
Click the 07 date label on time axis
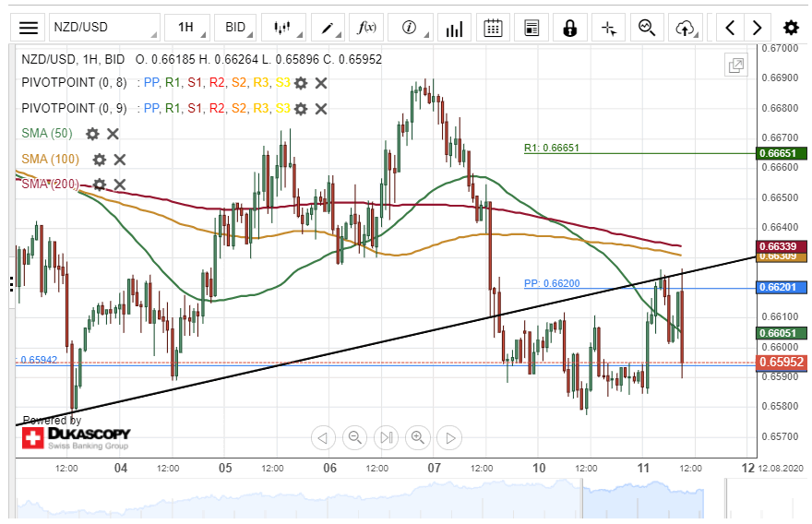click(x=434, y=468)
